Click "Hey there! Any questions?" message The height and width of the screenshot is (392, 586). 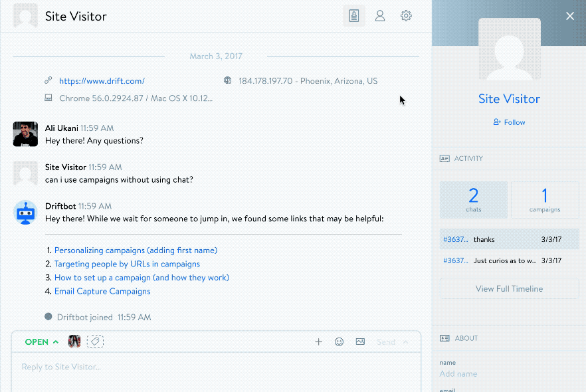(94, 140)
